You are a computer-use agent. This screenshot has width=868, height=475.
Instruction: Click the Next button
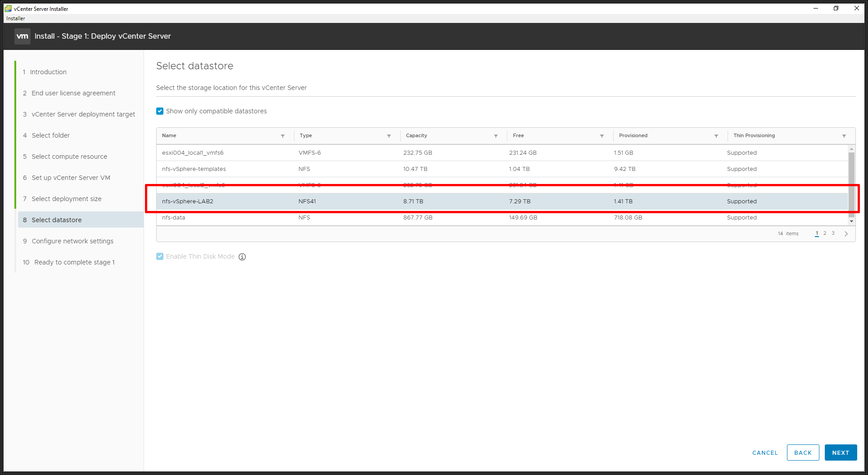[x=840, y=453]
